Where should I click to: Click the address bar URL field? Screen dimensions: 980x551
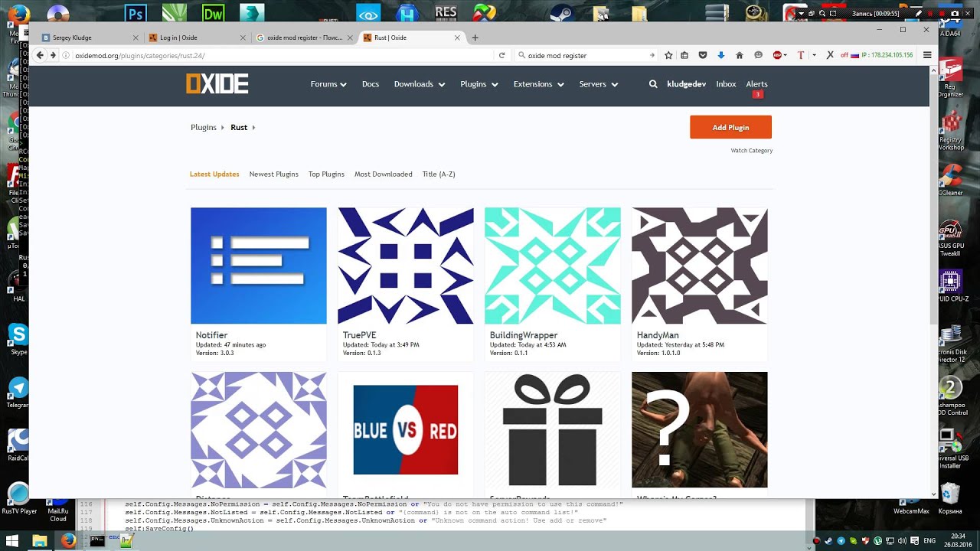(276, 55)
